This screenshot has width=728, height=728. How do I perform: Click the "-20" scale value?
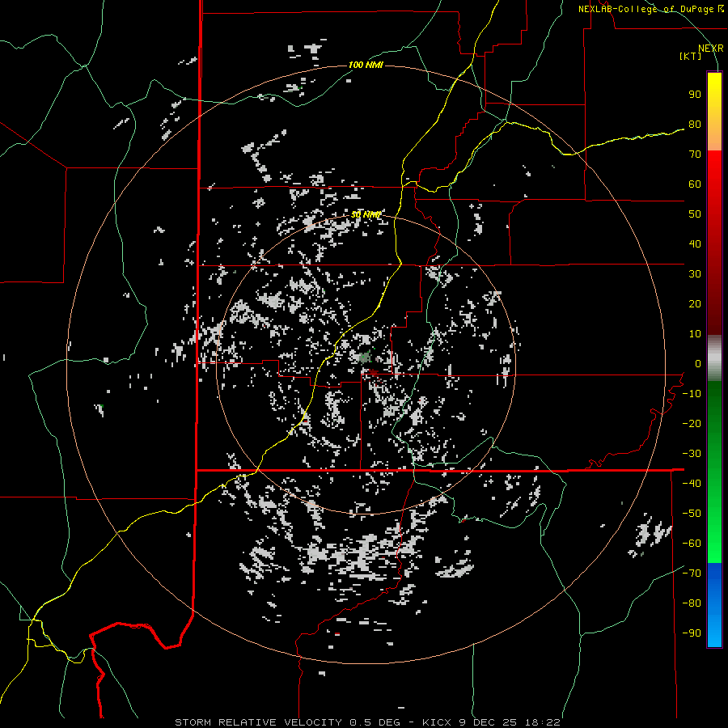click(692, 424)
